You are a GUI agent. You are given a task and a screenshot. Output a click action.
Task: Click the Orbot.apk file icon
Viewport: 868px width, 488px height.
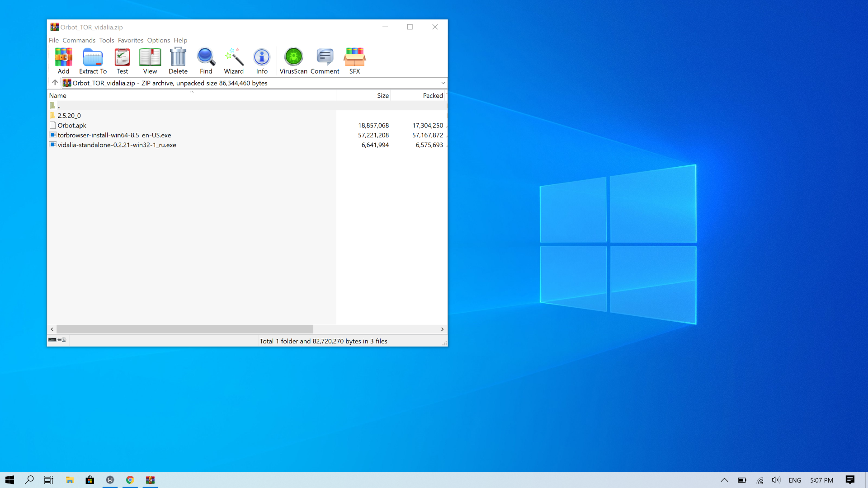52,125
